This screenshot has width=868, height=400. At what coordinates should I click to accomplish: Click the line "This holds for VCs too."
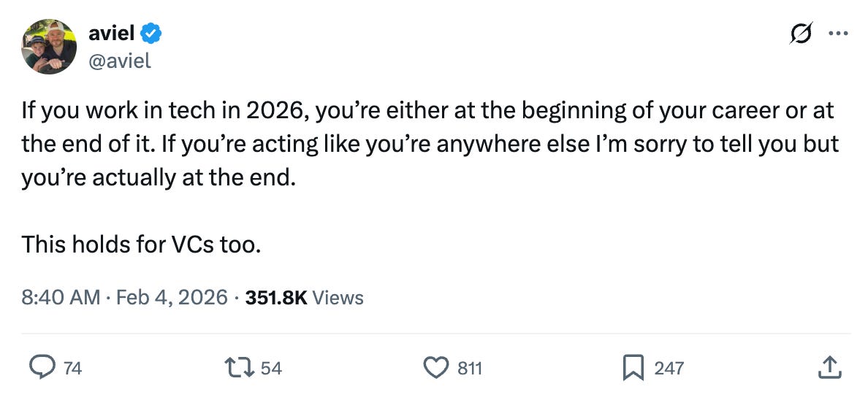(x=141, y=244)
